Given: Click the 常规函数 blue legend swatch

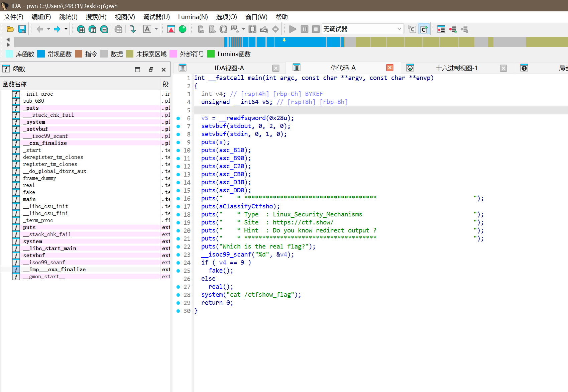Looking at the screenshot, I should (x=41, y=54).
